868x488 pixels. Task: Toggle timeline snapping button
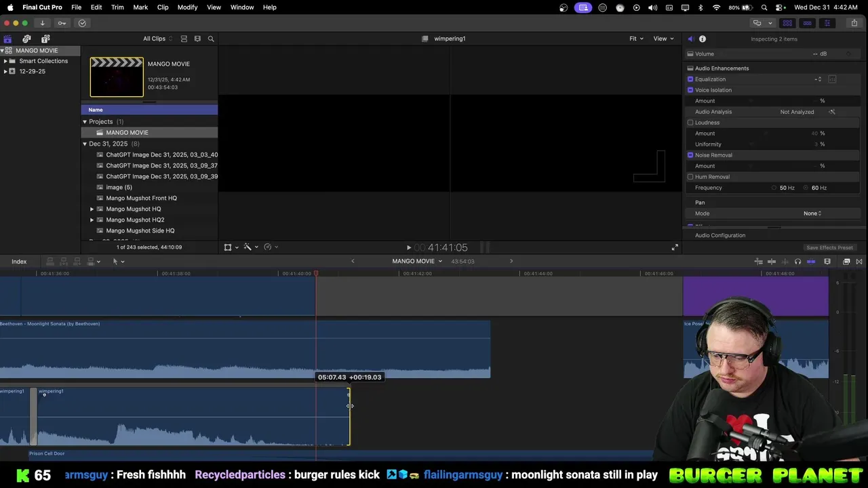[811, 262]
